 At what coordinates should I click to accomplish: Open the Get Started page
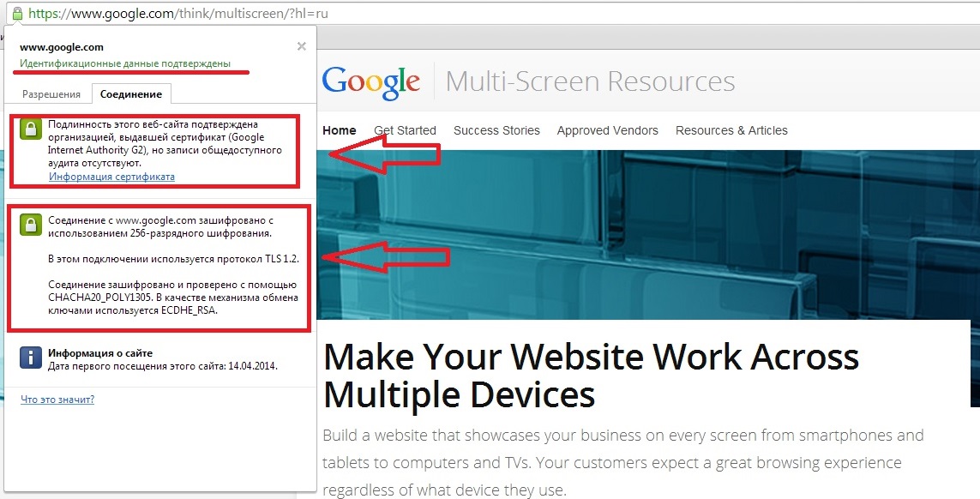click(405, 130)
